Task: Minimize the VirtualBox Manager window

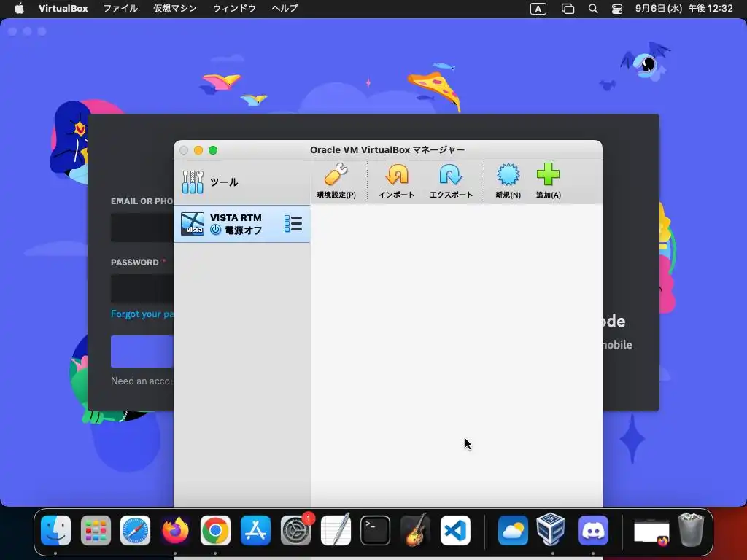Action: pos(198,150)
